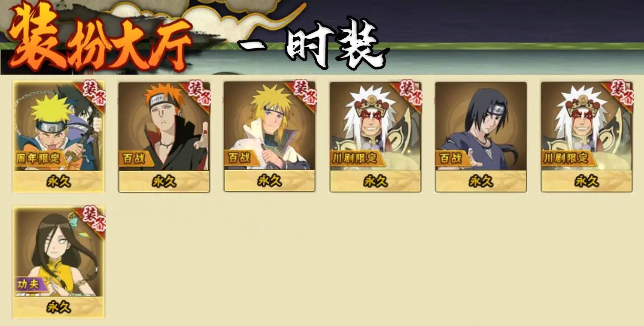Tap the 永久 button under the 周年限定 costume
The width and height of the screenshot is (644, 326).
59,181
